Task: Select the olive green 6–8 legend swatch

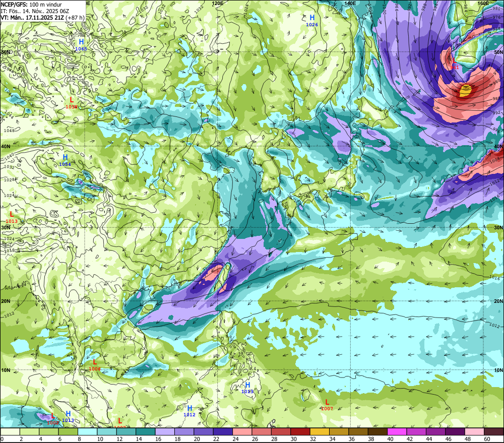Action: point(68,432)
